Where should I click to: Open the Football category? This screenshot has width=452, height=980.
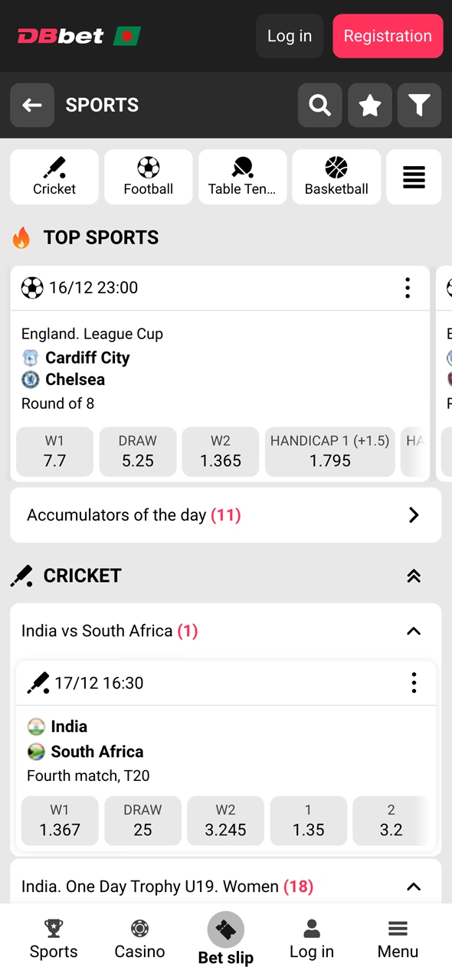[148, 177]
